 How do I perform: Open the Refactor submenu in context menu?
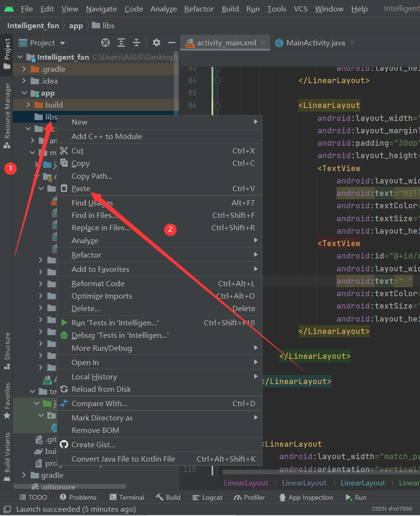(160, 255)
